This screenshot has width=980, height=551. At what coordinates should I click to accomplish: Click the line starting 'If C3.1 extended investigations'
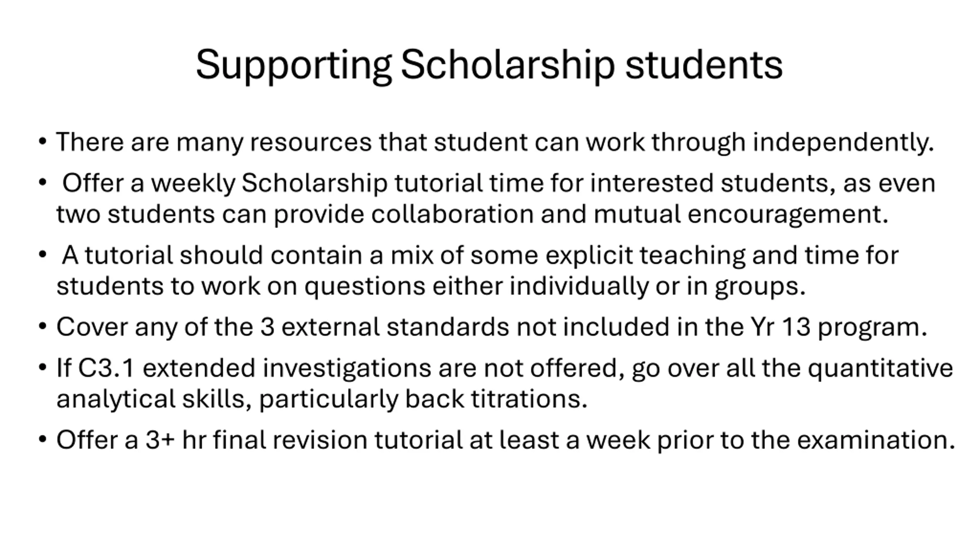coord(505,368)
